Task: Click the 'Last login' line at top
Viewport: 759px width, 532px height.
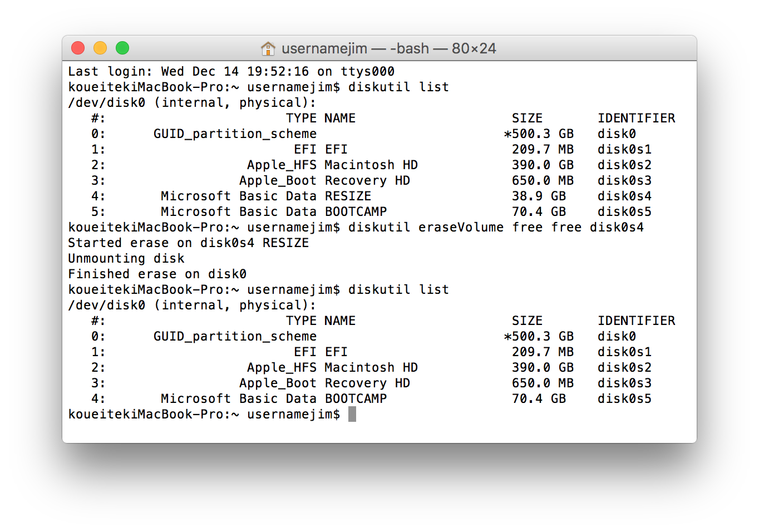Action: [231, 71]
